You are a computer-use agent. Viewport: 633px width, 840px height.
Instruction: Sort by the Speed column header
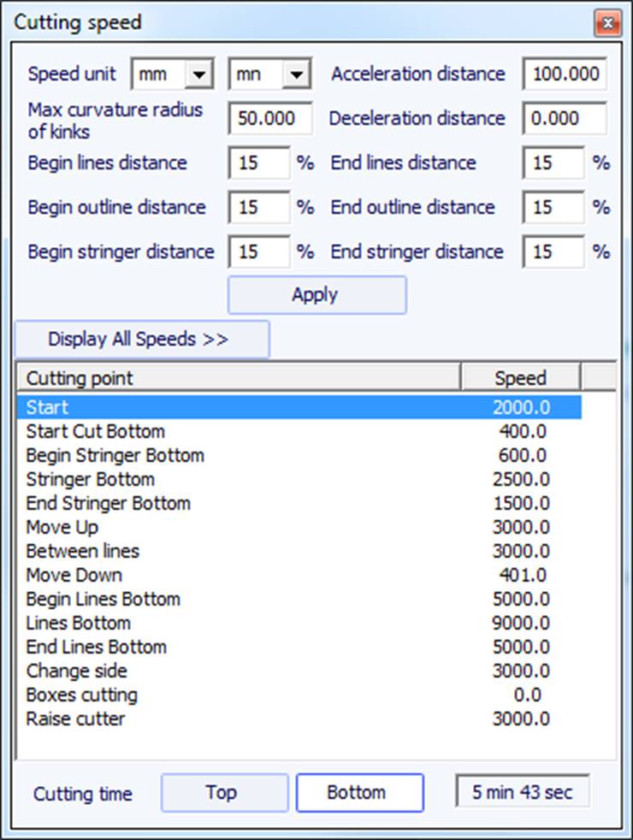[x=521, y=378]
